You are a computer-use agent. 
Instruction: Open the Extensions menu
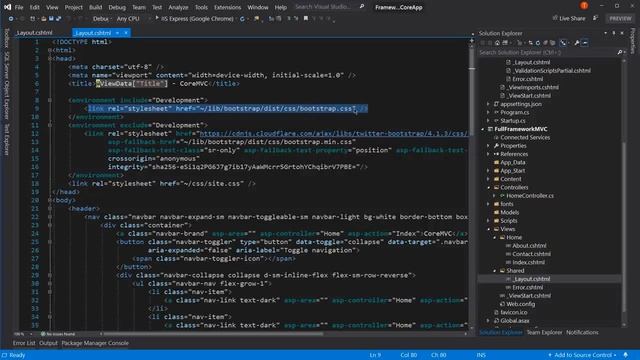pos(227,7)
